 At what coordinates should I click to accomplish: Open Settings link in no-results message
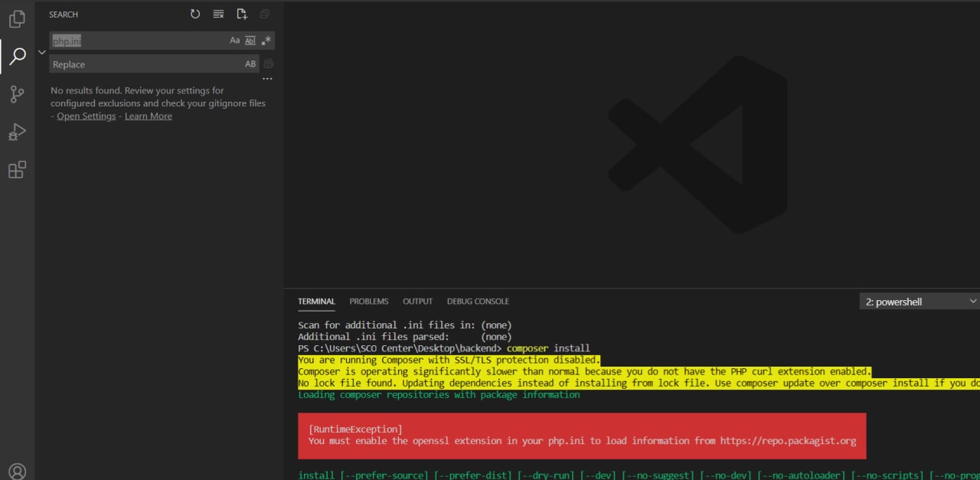tap(87, 116)
